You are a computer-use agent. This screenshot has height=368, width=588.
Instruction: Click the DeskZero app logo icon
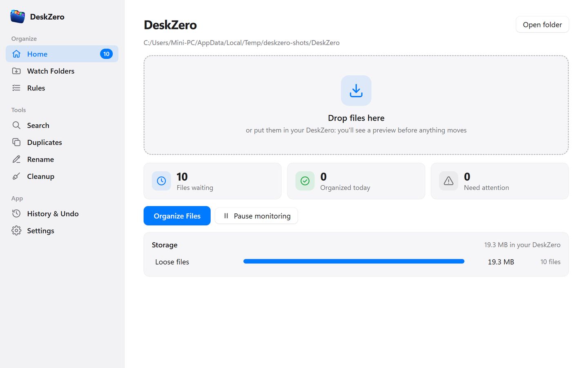click(x=18, y=16)
